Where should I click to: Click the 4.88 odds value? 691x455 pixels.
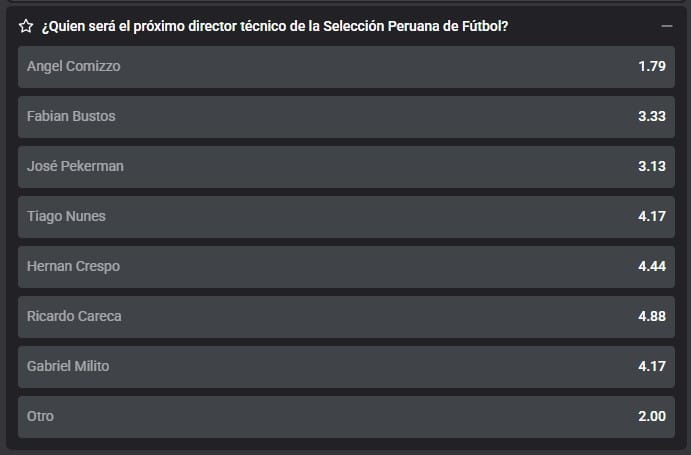click(x=652, y=316)
